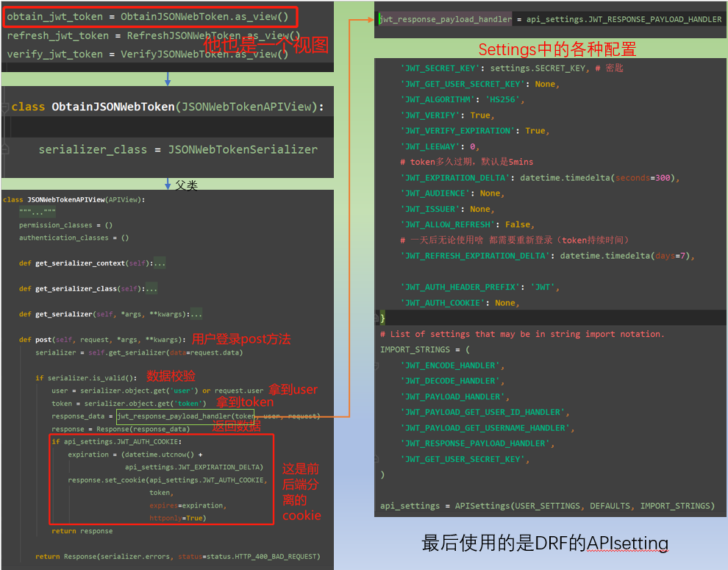
Task: Click the 'JWT_ENCODE_HANDLER' entry
Action: click(452, 366)
